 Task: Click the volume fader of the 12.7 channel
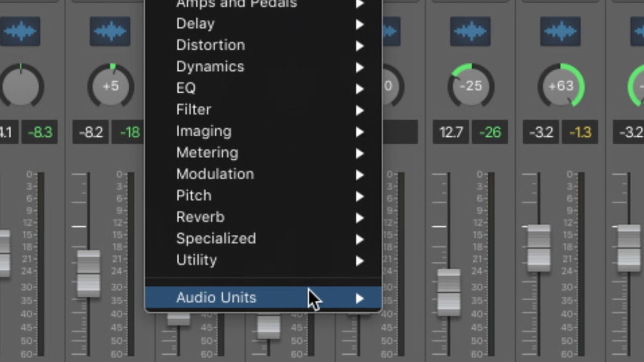pyautogui.click(x=449, y=292)
